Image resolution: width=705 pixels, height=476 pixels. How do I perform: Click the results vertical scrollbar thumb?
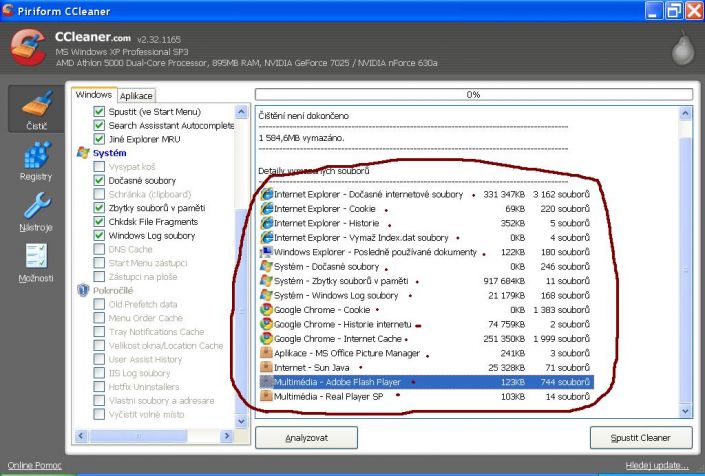click(x=685, y=270)
